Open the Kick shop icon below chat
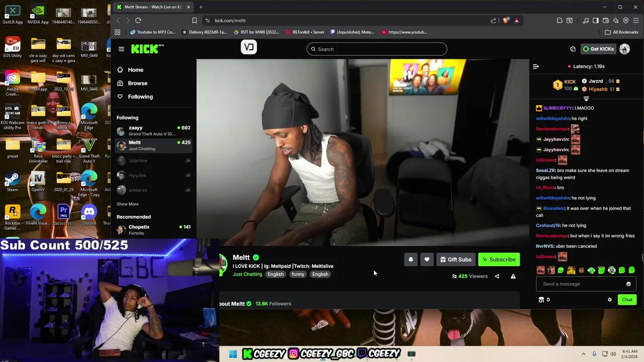Viewport: 644px width, 362px height. click(541, 300)
